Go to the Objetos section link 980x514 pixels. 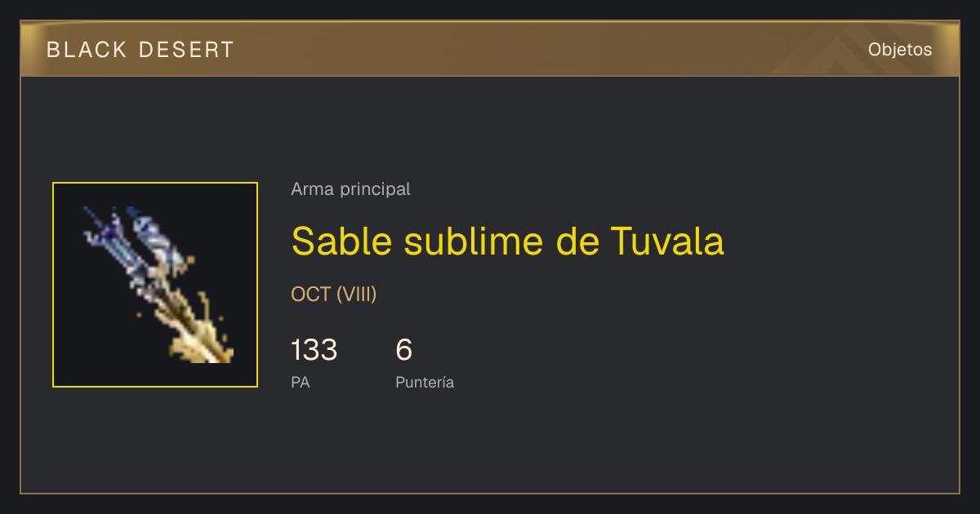[900, 50]
